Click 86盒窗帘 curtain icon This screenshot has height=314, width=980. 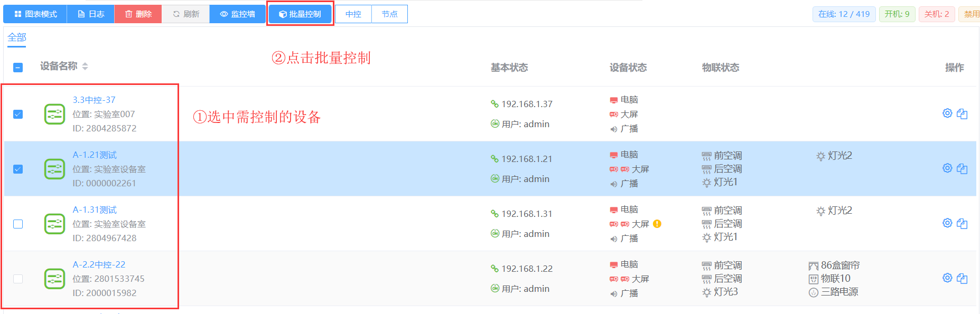tap(813, 266)
